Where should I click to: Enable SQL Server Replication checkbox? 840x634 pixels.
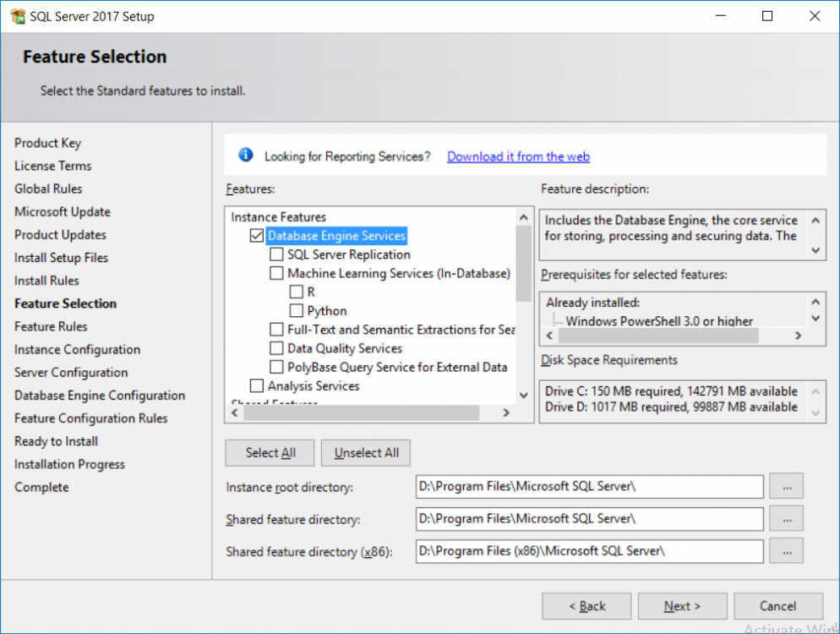coord(276,254)
